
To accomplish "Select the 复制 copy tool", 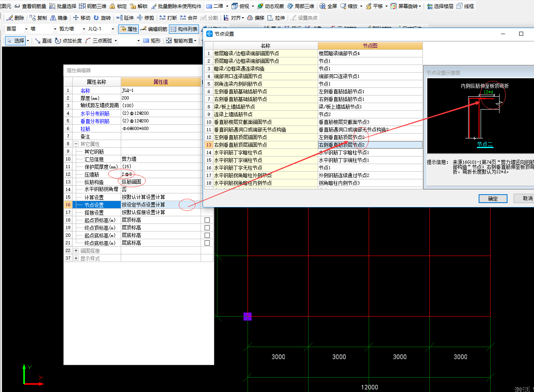I will click(38, 18).
